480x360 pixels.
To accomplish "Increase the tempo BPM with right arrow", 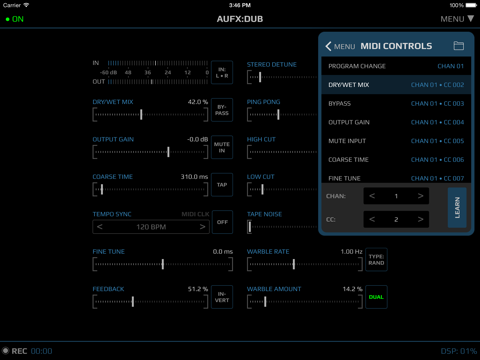I will (x=202, y=227).
